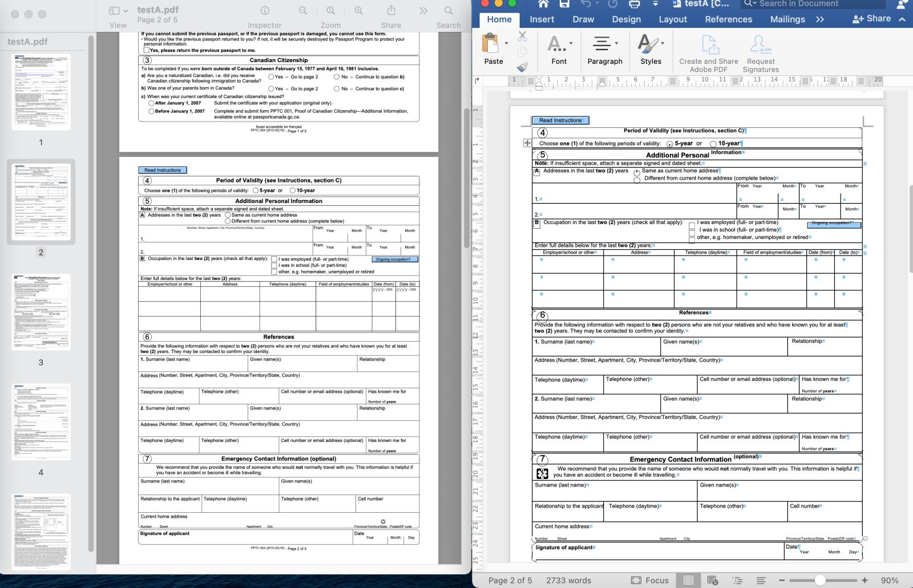Cut selection with the scissors icon
Image resolution: width=913 pixels, height=588 pixels.
tap(522, 37)
